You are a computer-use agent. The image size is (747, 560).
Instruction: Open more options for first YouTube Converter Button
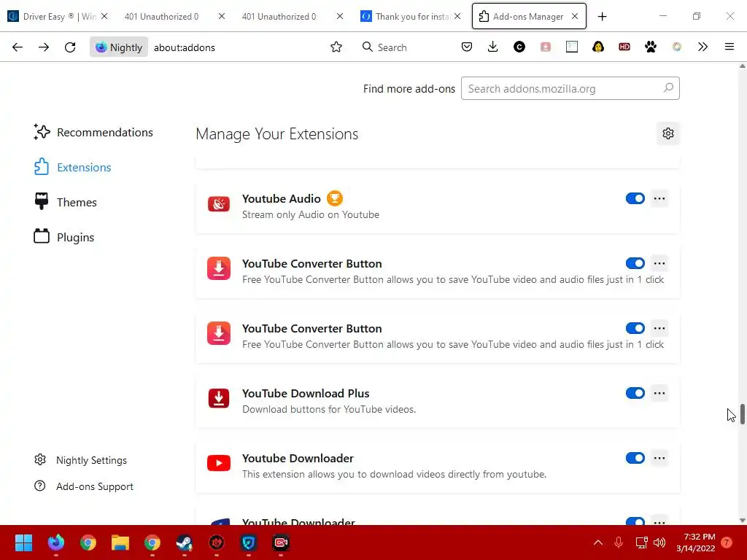(x=659, y=263)
